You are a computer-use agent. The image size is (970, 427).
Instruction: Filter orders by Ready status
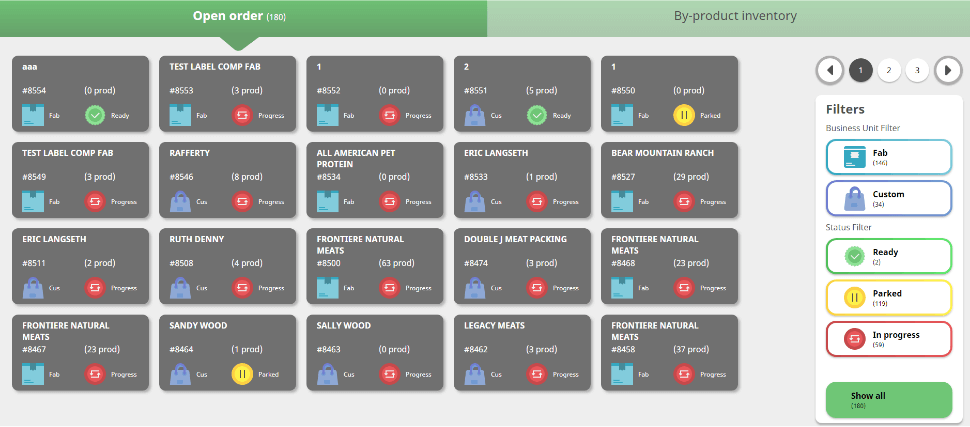click(x=888, y=256)
